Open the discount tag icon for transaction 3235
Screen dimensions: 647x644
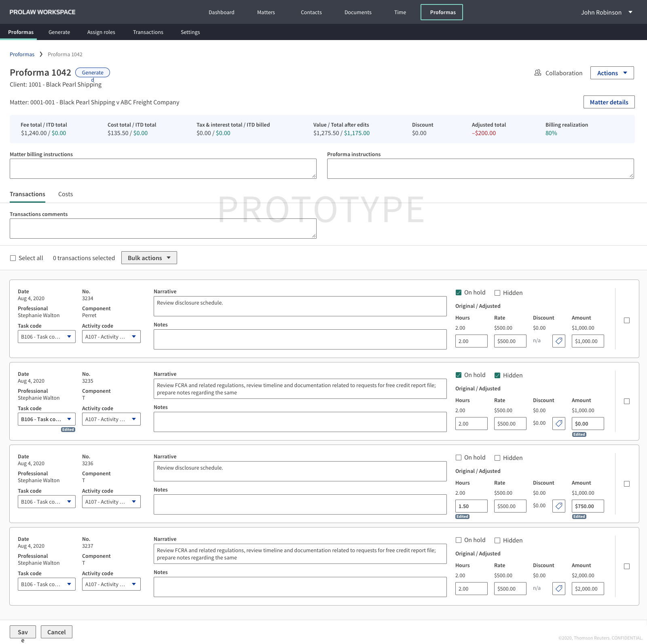[x=559, y=424]
